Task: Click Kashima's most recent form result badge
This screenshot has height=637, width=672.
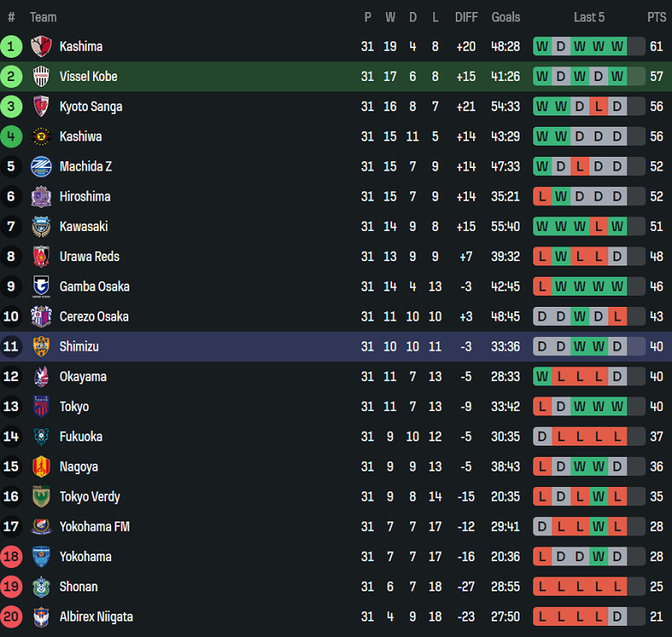Action: pyautogui.click(x=617, y=47)
